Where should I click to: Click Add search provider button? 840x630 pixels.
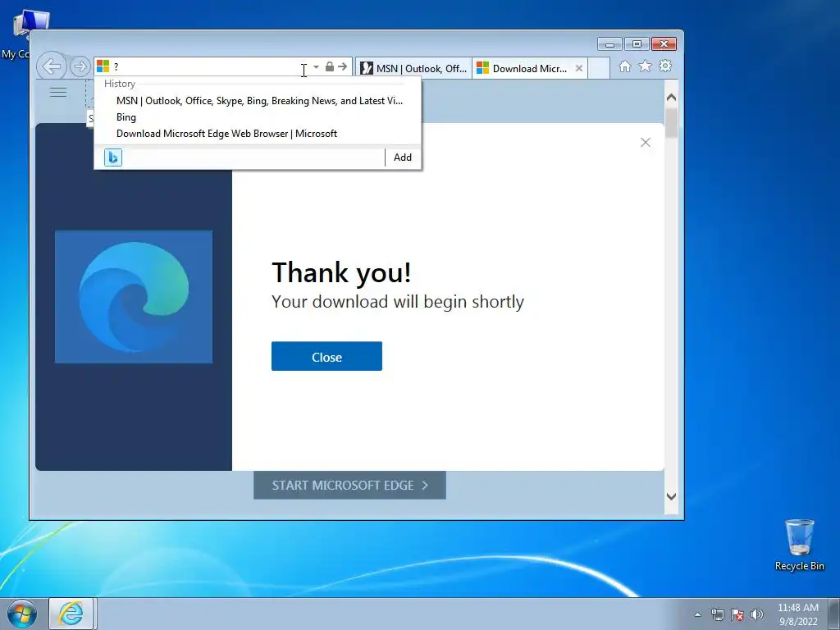coord(403,157)
